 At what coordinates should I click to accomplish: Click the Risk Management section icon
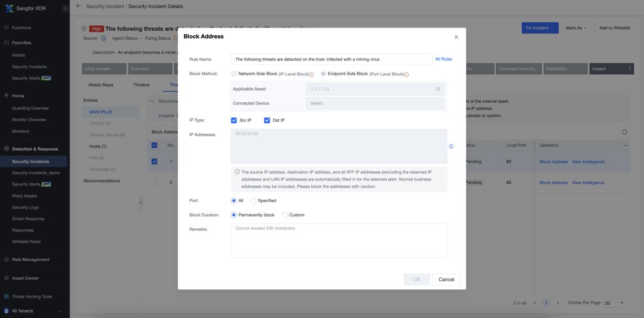coord(6,259)
